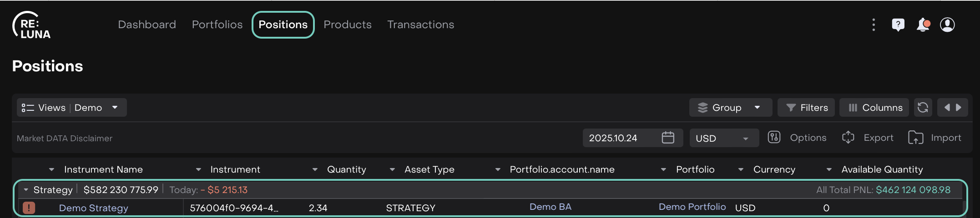Click the Filters button
980x218 pixels.
806,108
